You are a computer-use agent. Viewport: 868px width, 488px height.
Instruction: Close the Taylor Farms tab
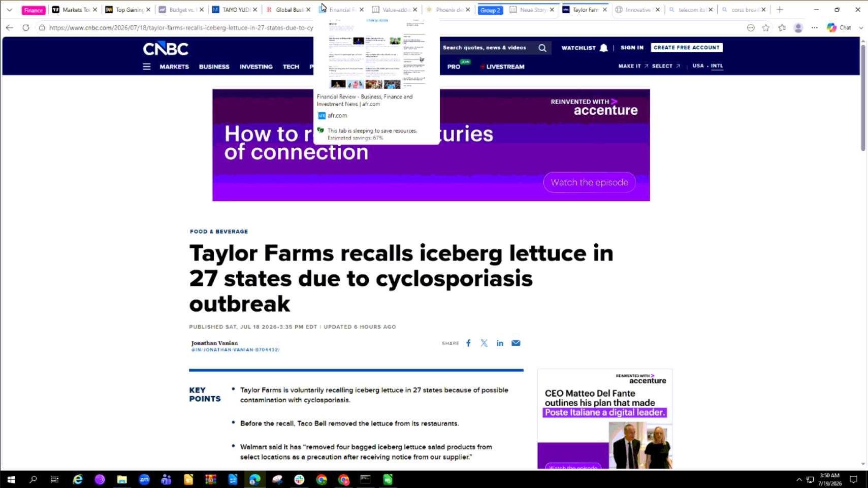(605, 10)
